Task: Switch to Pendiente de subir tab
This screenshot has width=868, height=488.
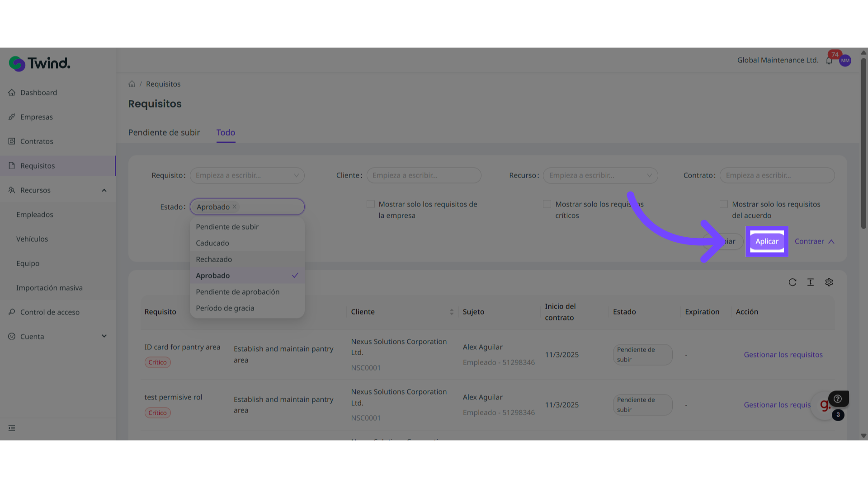Action: tap(164, 132)
